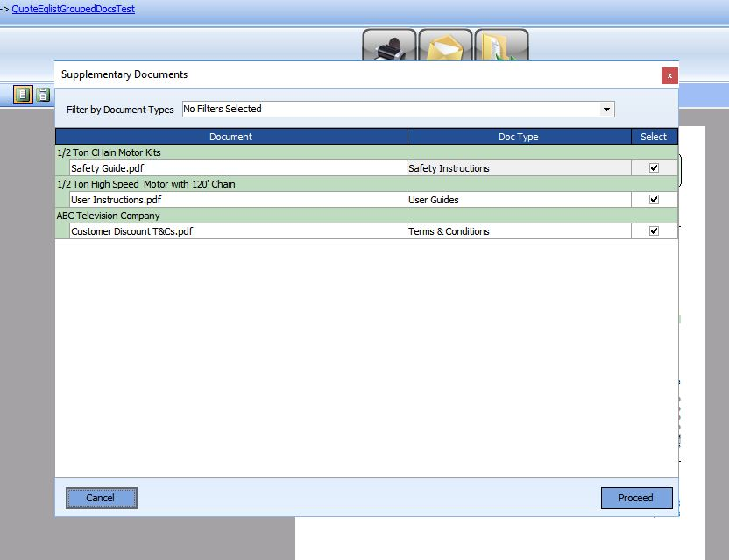Click the No Filters Selected combo box
The height and width of the screenshot is (560, 729).
click(394, 109)
